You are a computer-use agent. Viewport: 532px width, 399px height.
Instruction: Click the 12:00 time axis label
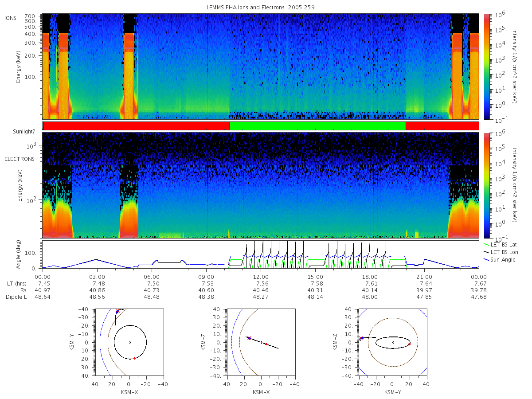(261, 276)
